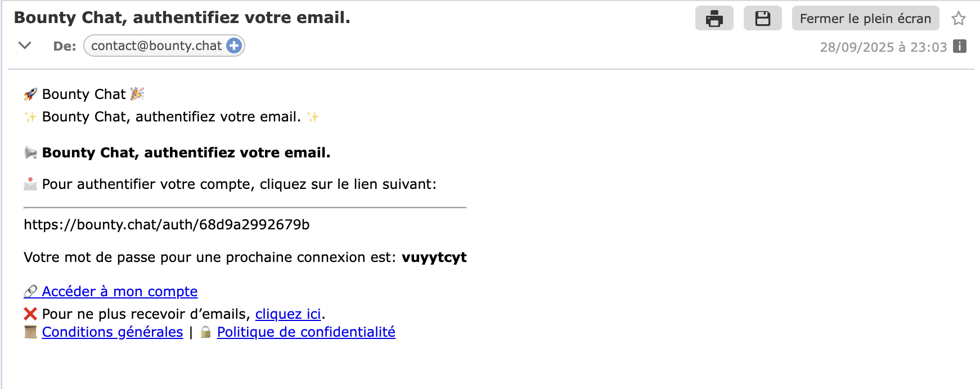Click the cliquez ici unsubscribe link
The height and width of the screenshot is (389, 980).
tap(288, 314)
